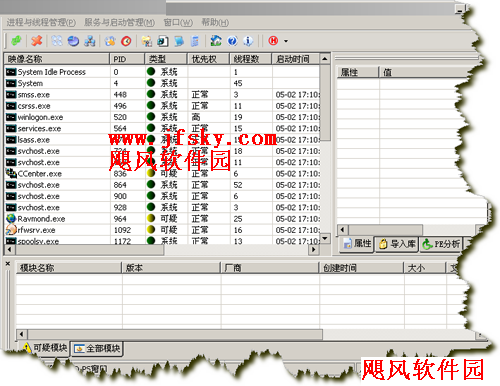This screenshot has height=386, width=500.
Task: Click the house home toolbar icon
Action: click(x=216, y=41)
